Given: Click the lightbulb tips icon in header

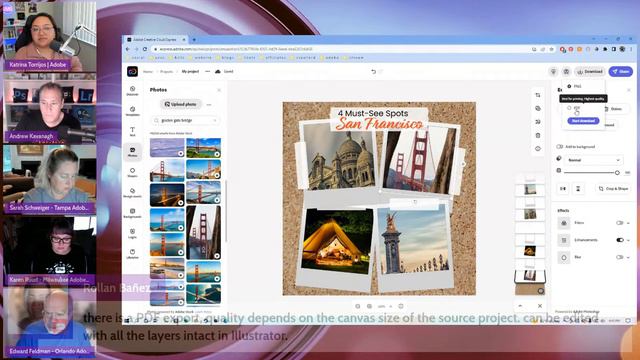Looking at the screenshot, I should coord(553,71).
